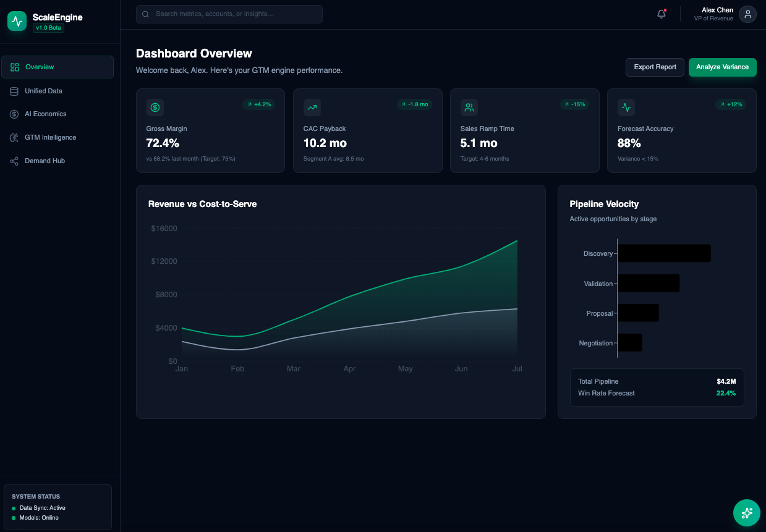Image resolution: width=766 pixels, height=532 pixels.
Task: Click the Analyze Variance button
Action: [722, 67]
